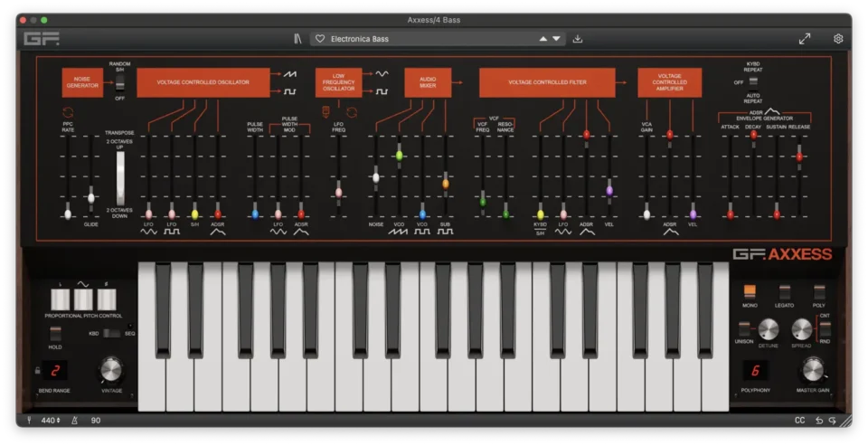
Task: Click the save preset download icon
Action: 578,39
